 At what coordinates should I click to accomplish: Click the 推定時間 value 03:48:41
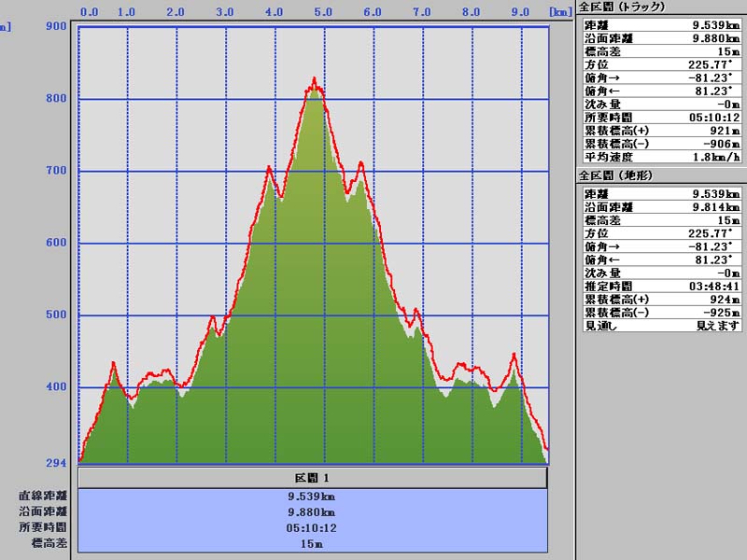(715, 286)
